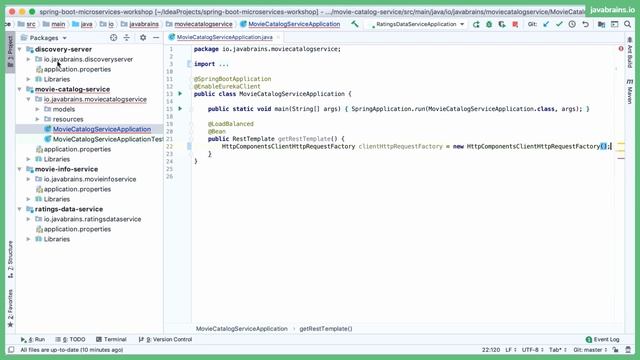Click cursor position 22:120 in status bar

pos(491,350)
